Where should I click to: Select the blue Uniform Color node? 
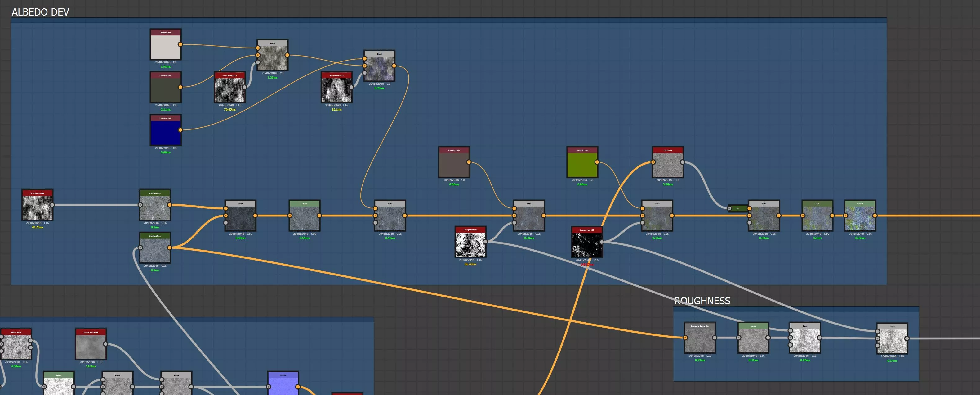click(x=166, y=132)
